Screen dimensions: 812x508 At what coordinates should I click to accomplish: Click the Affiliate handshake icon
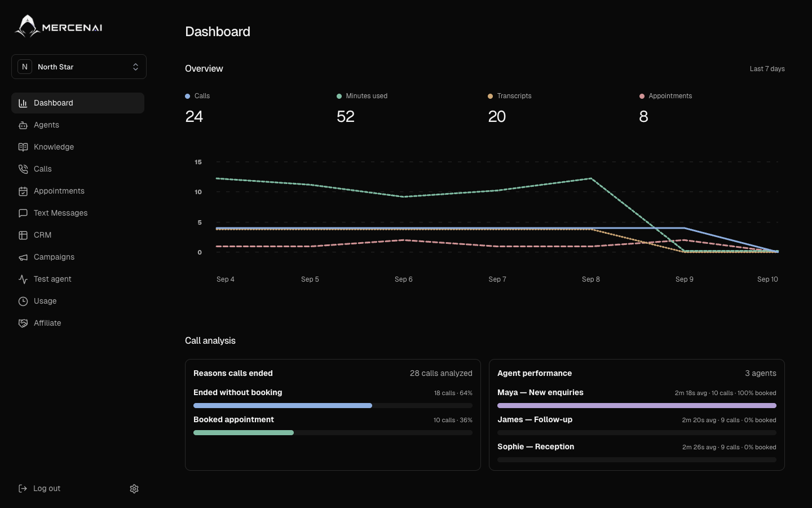(x=23, y=323)
